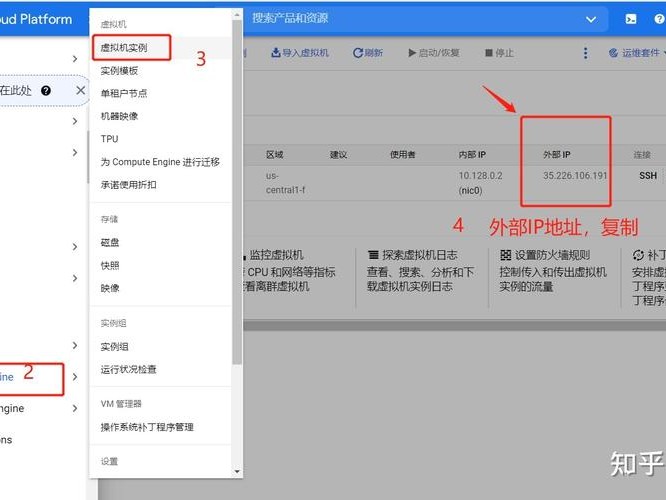
Task: Click submenu scrollbar down arrow
Action: tap(237, 472)
